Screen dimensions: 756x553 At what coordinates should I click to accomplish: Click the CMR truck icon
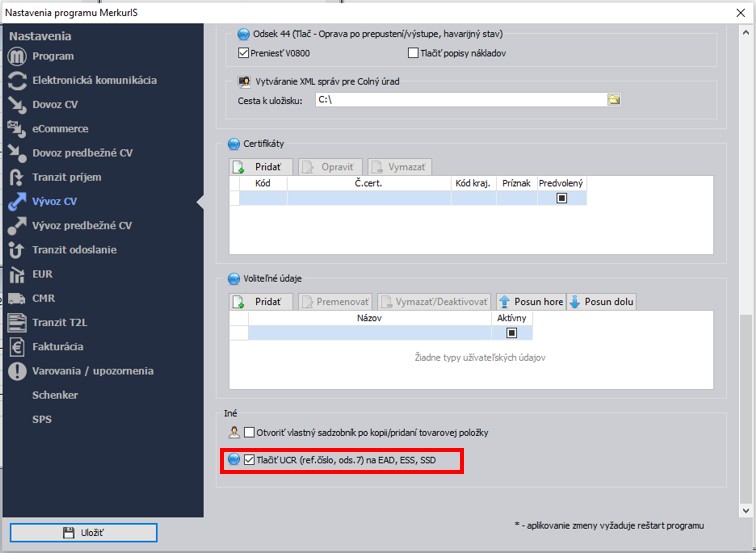[17, 298]
